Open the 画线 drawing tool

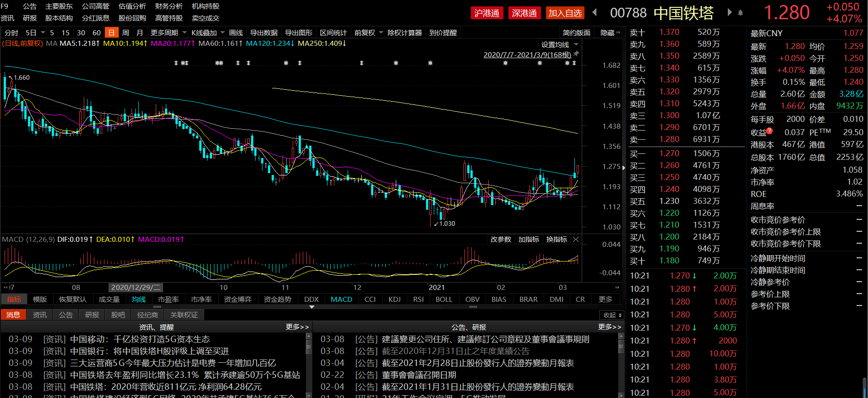click(236, 33)
